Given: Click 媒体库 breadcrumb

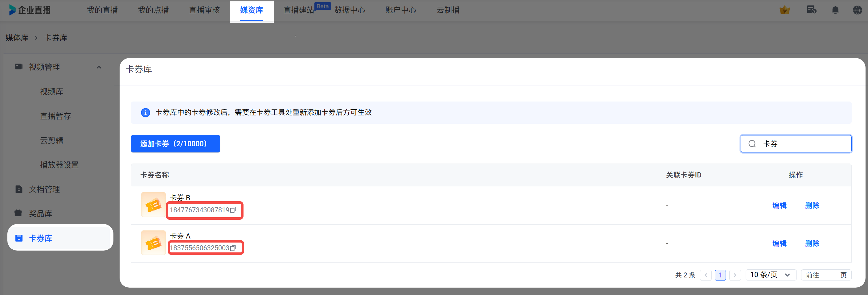Looking at the screenshot, I should [17, 38].
